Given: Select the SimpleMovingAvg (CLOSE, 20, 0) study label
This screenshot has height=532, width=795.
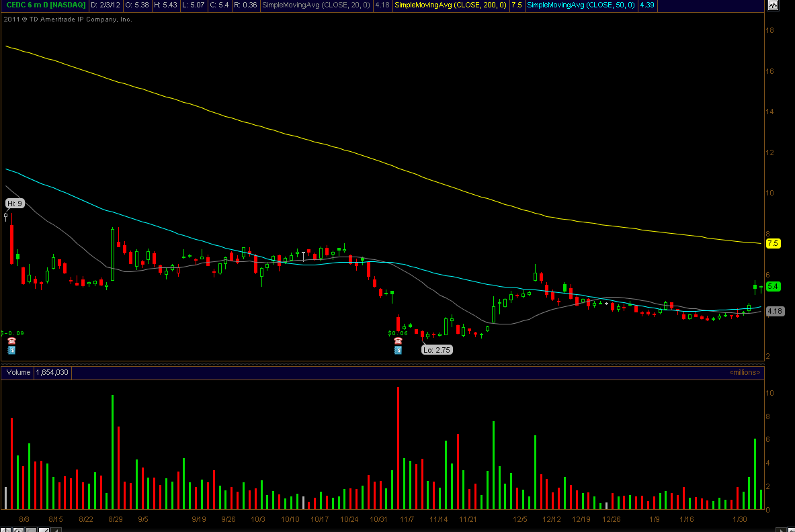Looking at the screenshot, I should 316,5.
